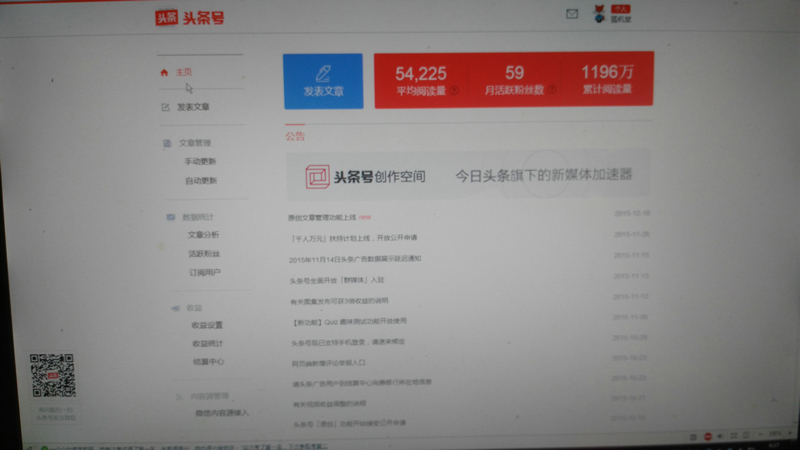Click the pen icon on blue tile
Screen dimensions: 800x450
pyautogui.click(x=323, y=73)
